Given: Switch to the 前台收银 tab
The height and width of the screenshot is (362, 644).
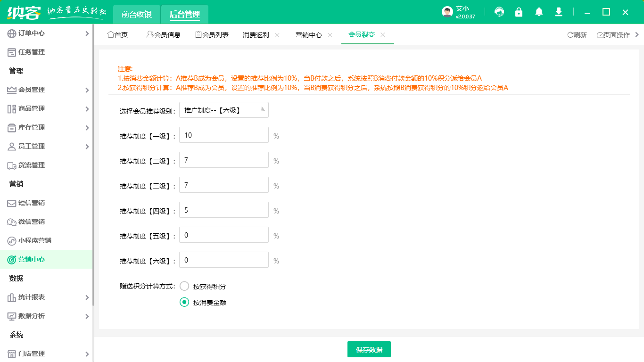Looking at the screenshot, I should (137, 14).
